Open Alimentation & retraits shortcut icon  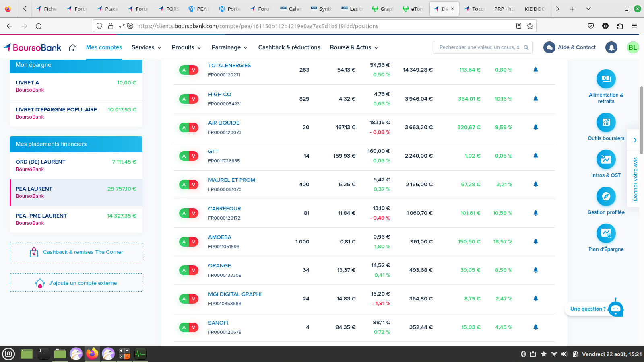coord(606,79)
